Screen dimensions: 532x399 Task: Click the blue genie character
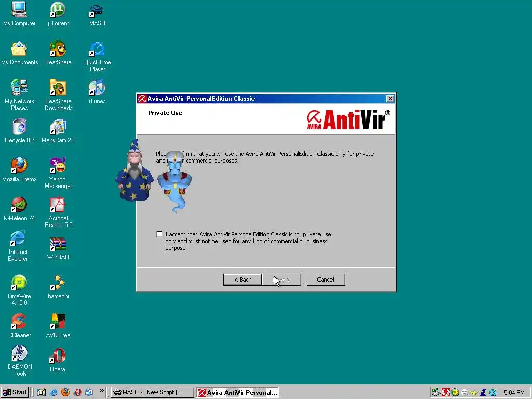click(175, 181)
